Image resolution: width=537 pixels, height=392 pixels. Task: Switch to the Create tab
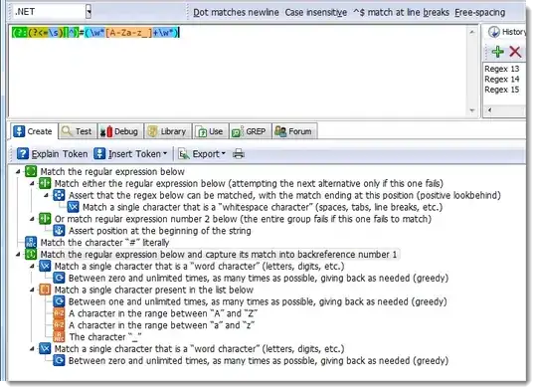[33, 131]
